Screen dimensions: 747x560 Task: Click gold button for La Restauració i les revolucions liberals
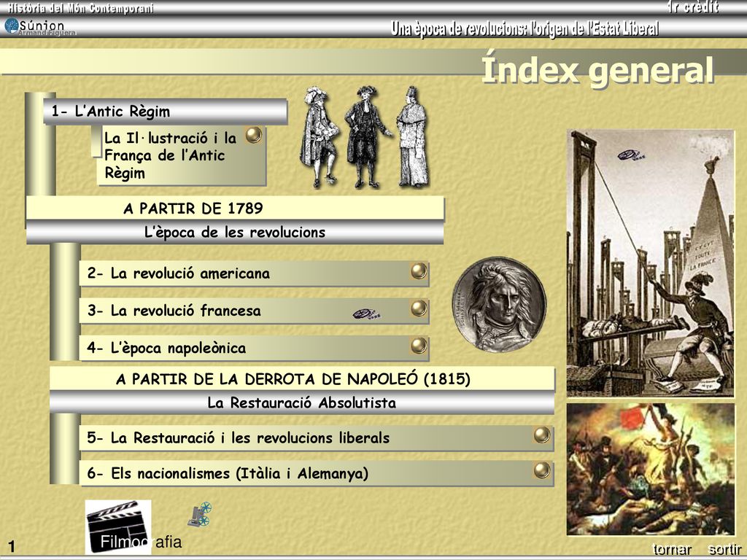542,435
